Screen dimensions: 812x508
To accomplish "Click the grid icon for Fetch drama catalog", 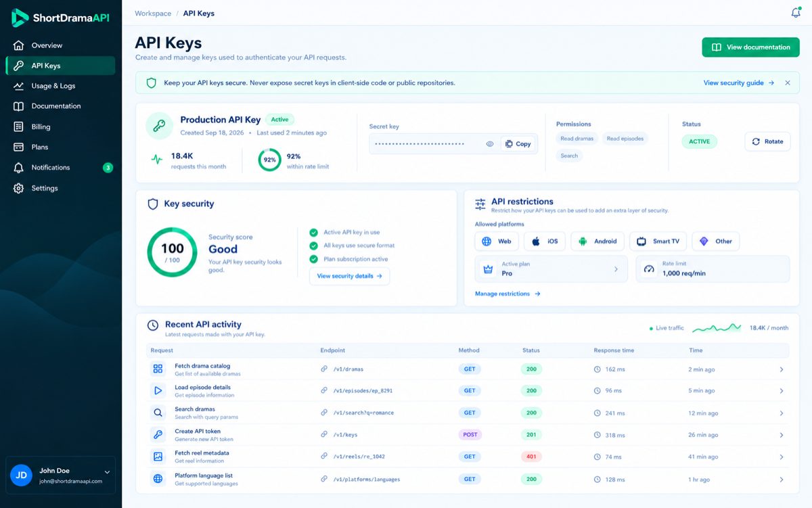I will click(x=158, y=369).
